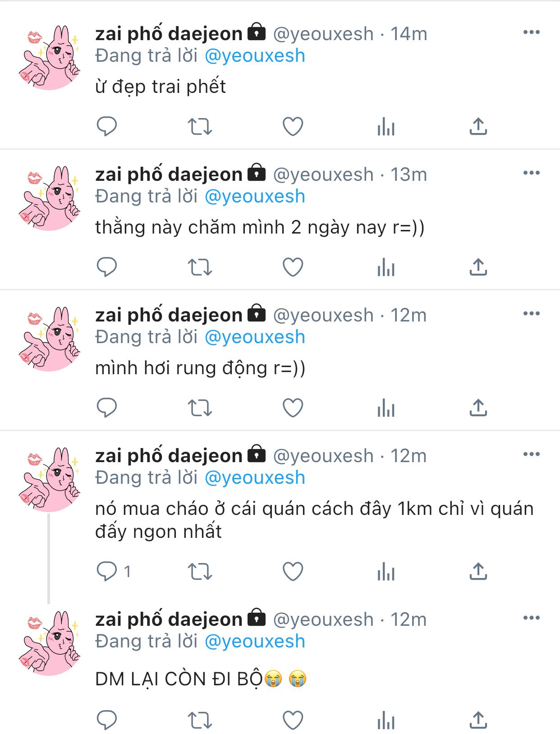The height and width of the screenshot is (734, 560).
Task: Open more options on the 13m tweet
Action: pos(532,173)
